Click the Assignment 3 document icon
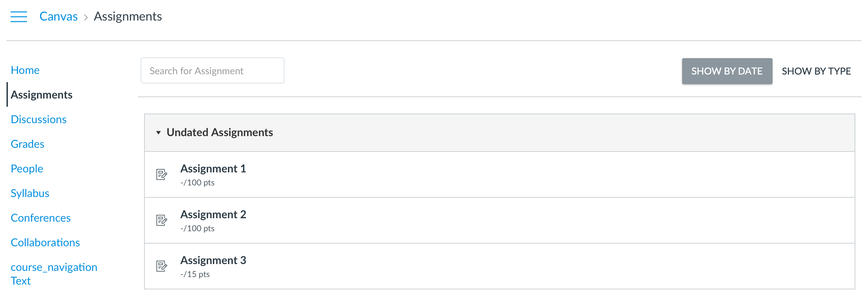Image resolution: width=868 pixels, height=301 pixels. click(x=162, y=266)
